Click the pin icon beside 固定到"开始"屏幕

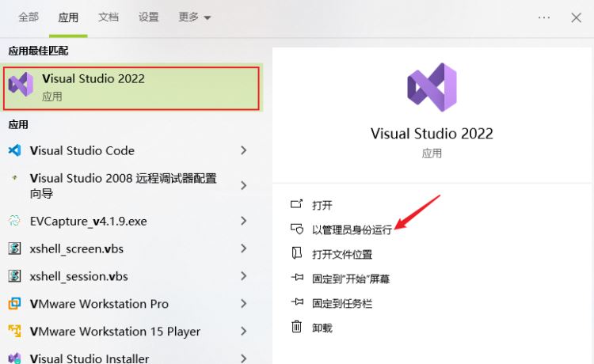click(297, 278)
